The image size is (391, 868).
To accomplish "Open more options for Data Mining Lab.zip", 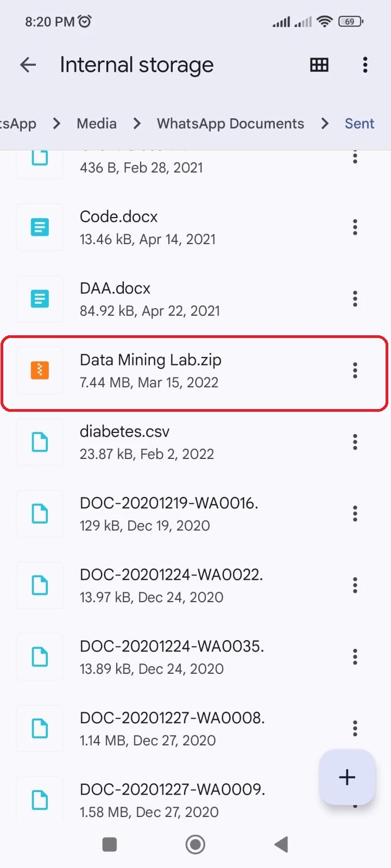I will click(355, 370).
